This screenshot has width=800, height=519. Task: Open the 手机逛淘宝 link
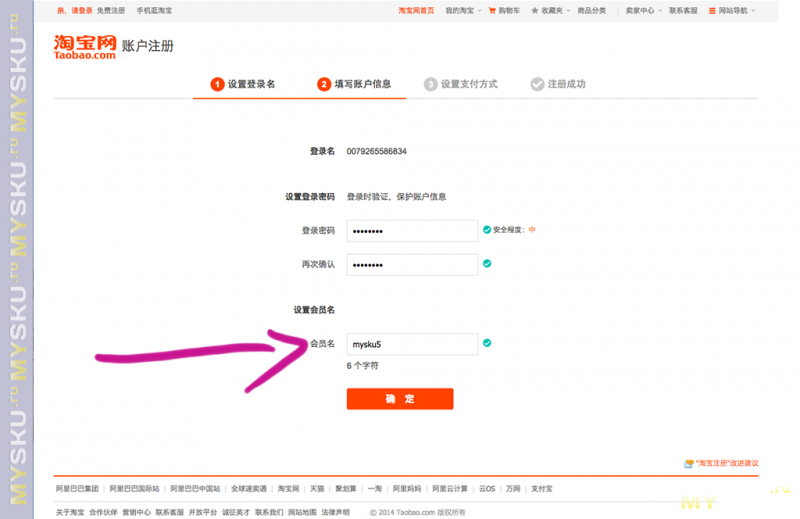(154, 10)
